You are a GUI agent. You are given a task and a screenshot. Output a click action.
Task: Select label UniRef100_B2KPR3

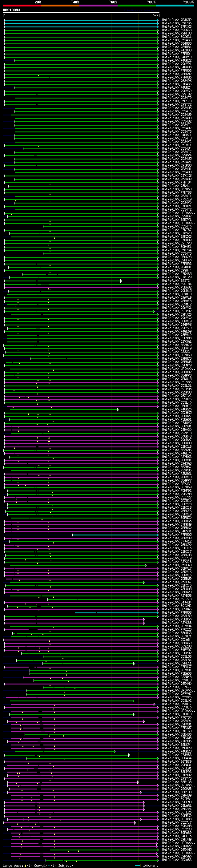(x=177, y=772)
